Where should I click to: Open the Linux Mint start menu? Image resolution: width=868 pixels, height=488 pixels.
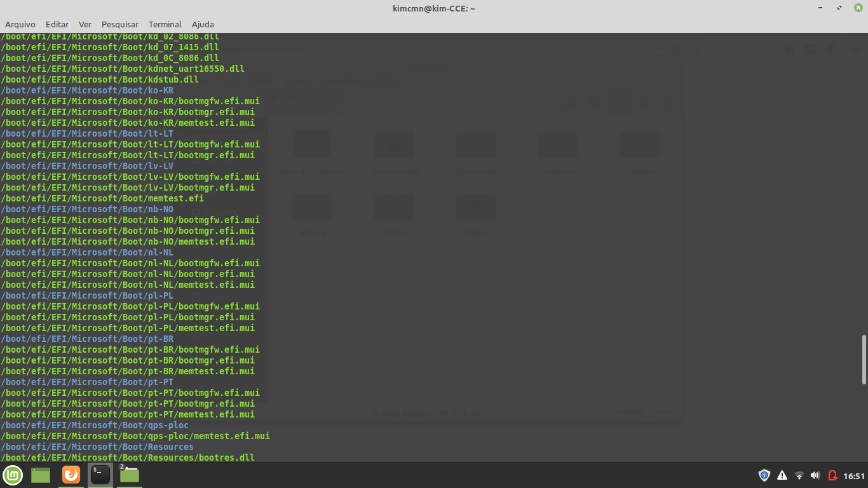pos(13,475)
